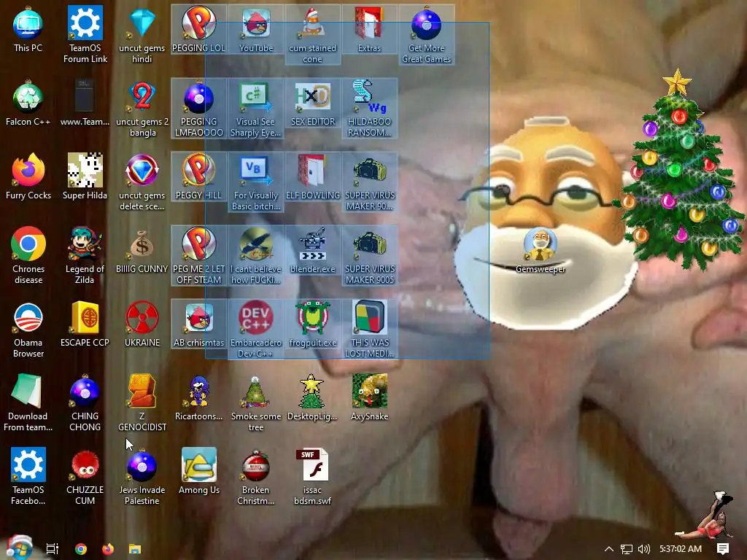This screenshot has width=747, height=560.
Task: Open the Obama Browser shortcut
Action: (28, 330)
